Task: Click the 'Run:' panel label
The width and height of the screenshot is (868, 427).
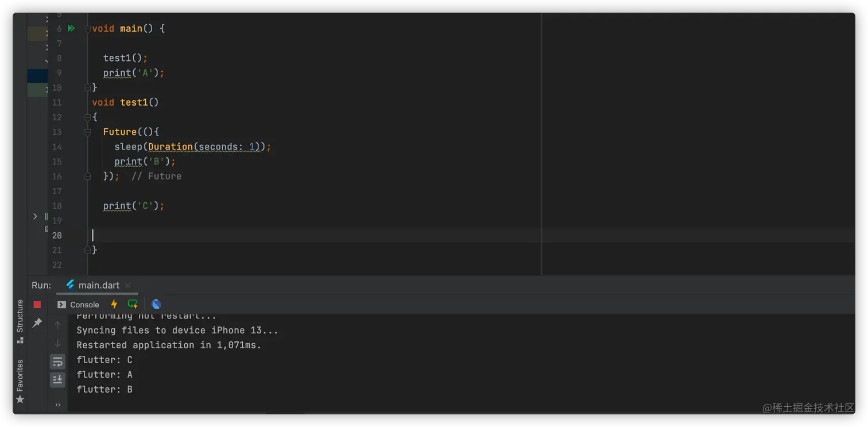Action: [x=41, y=285]
